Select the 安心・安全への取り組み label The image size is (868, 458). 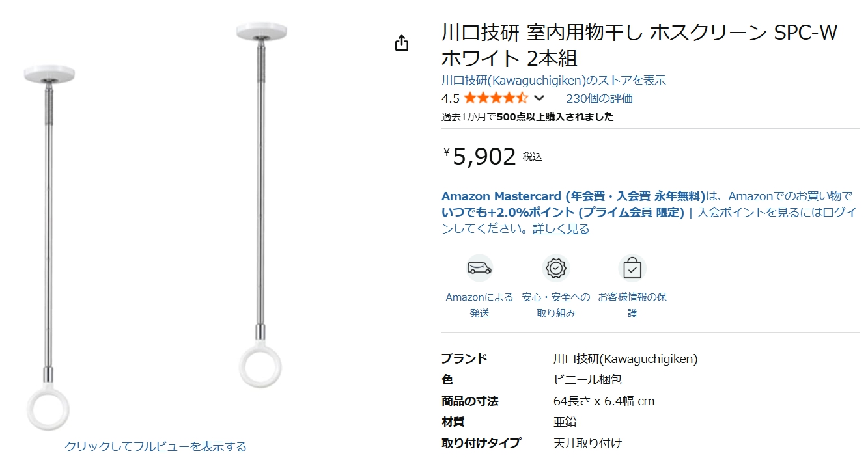pos(556,305)
